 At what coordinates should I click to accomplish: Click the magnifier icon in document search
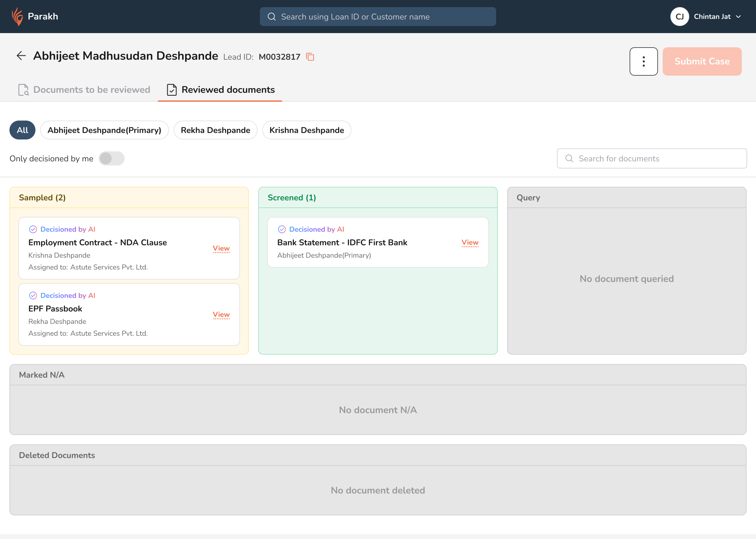569,158
